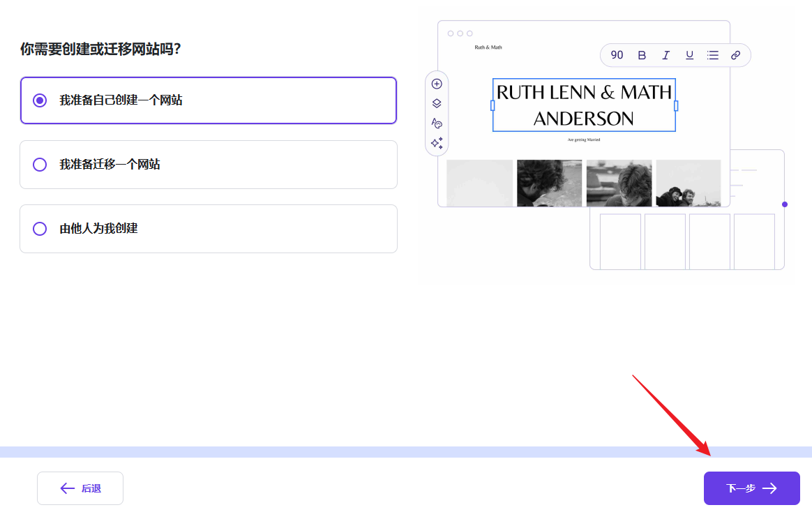Image resolution: width=812 pixels, height=519 pixels.
Task: Click the underline U icon
Action: tap(689, 55)
